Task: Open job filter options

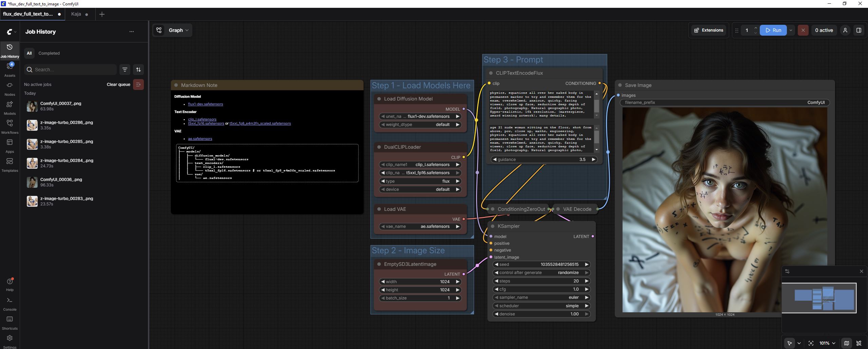Action: [125, 70]
